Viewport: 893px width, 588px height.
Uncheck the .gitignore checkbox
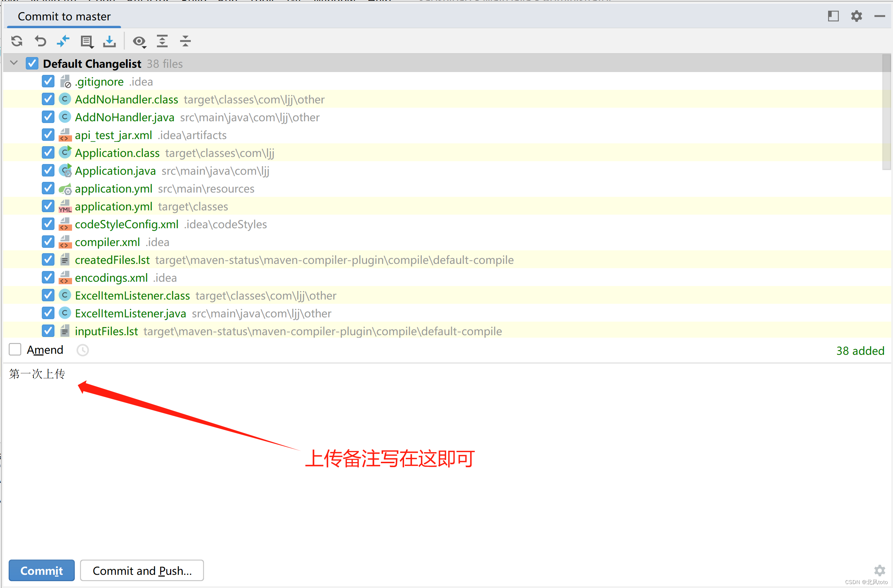pyautogui.click(x=48, y=81)
